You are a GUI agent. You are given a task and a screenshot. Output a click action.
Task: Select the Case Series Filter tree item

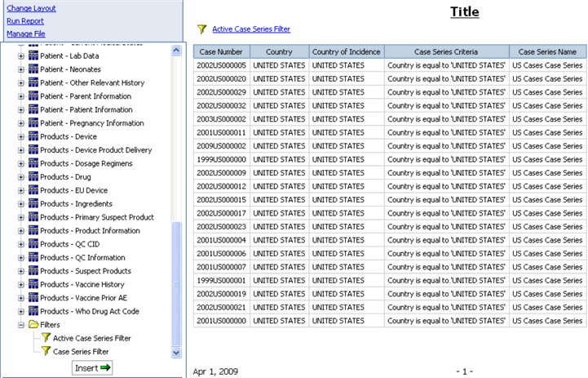81,352
